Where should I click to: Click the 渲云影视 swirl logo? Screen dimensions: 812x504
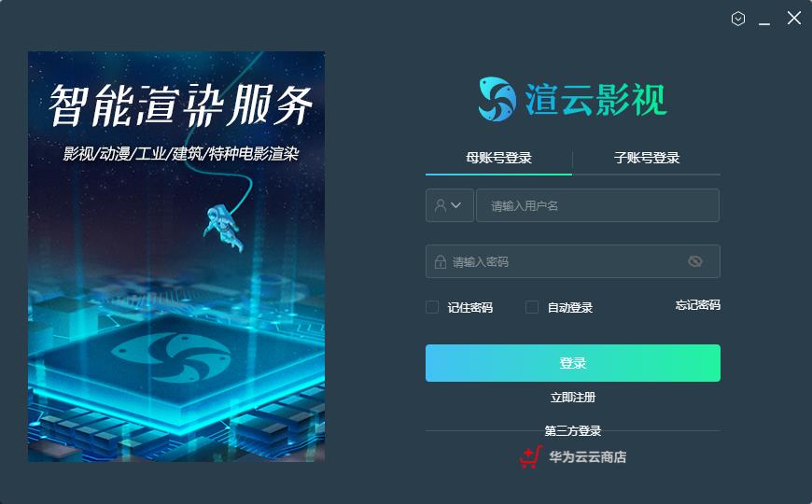coord(497,99)
